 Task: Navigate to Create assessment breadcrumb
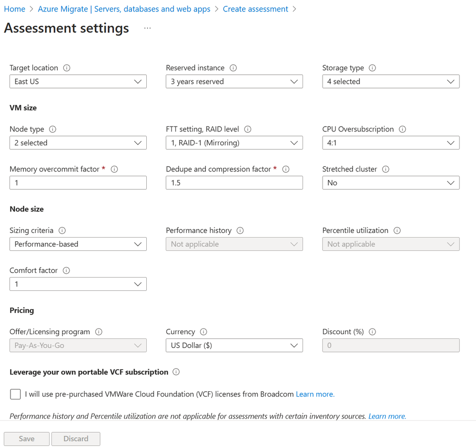(x=255, y=9)
